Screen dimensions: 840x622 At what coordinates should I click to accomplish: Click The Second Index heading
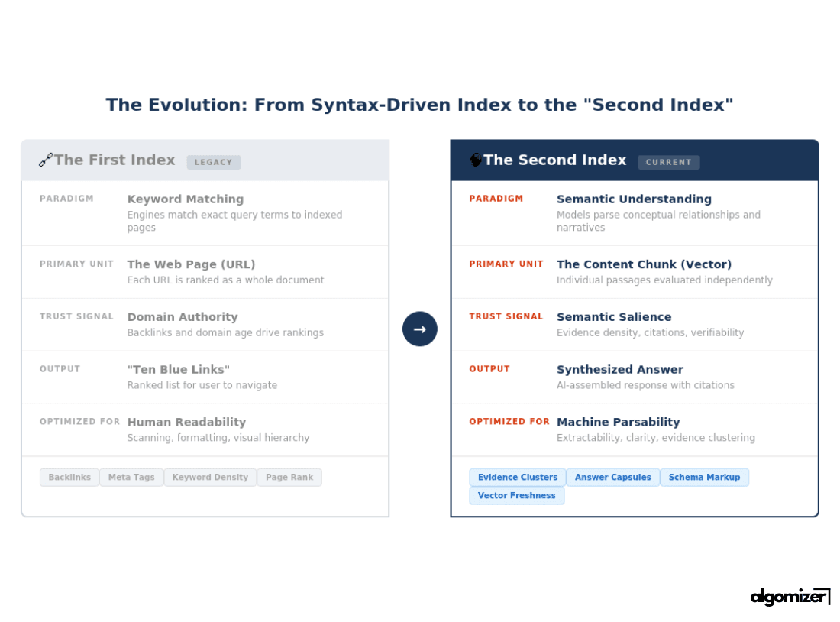555,160
